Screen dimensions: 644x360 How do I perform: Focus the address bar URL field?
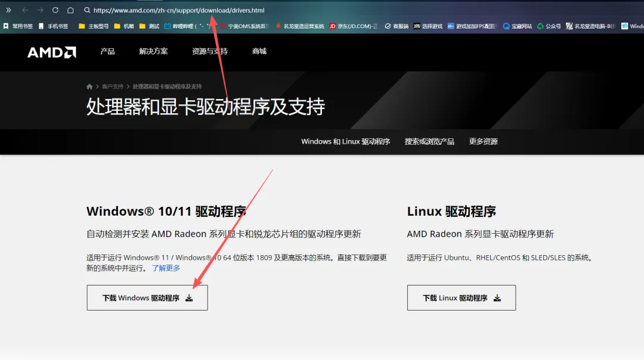click(x=179, y=10)
